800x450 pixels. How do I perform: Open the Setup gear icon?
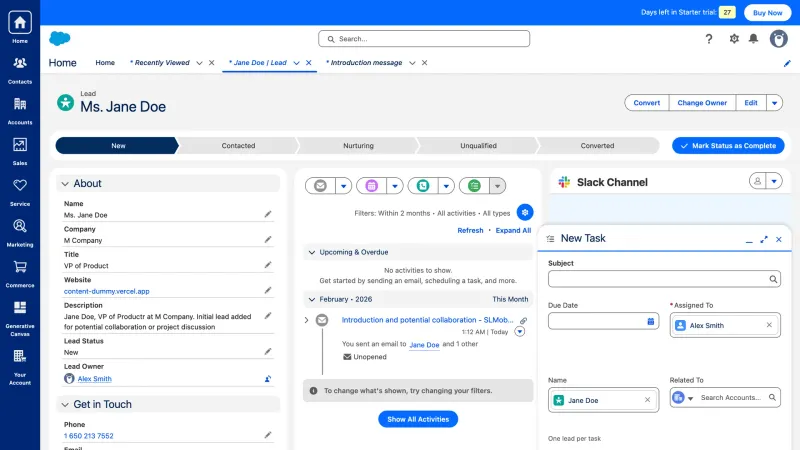point(734,39)
